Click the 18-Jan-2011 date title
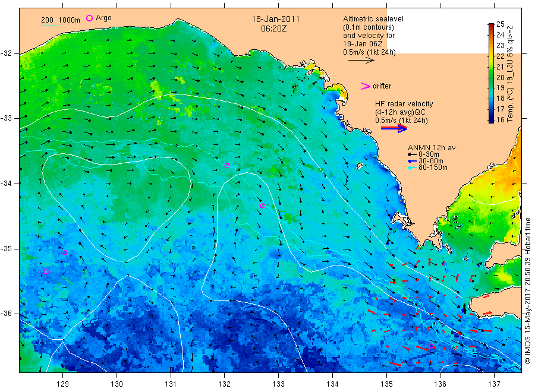 pyautogui.click(x=275, y=20)
